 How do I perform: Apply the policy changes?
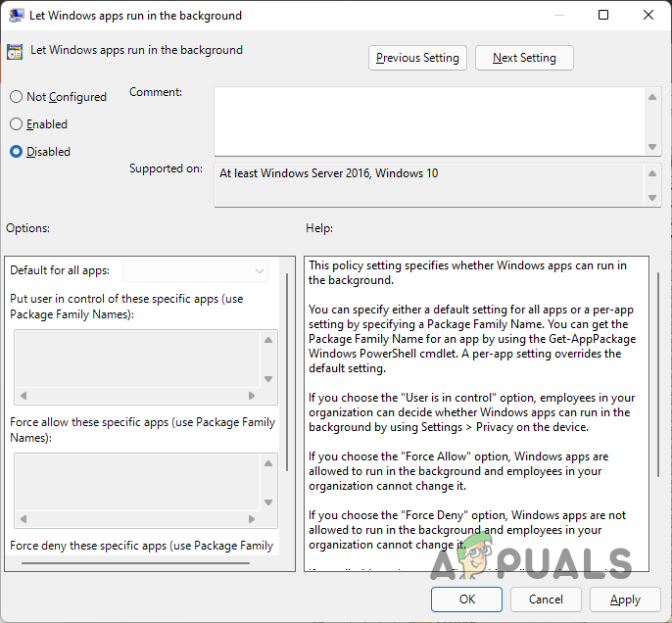625,599
